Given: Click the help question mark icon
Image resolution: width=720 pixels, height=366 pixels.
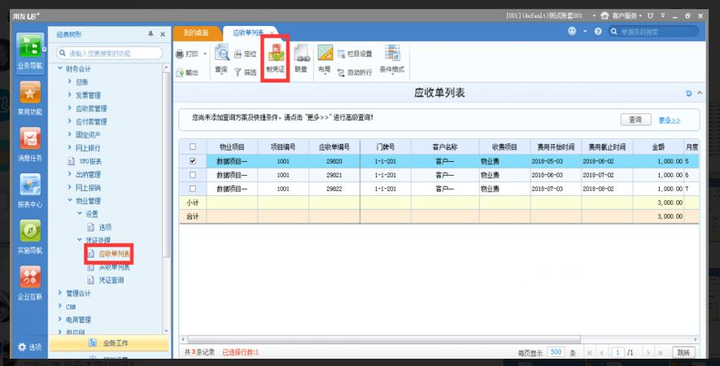Looking at the screenshot, I should click(x=598, y=32).
